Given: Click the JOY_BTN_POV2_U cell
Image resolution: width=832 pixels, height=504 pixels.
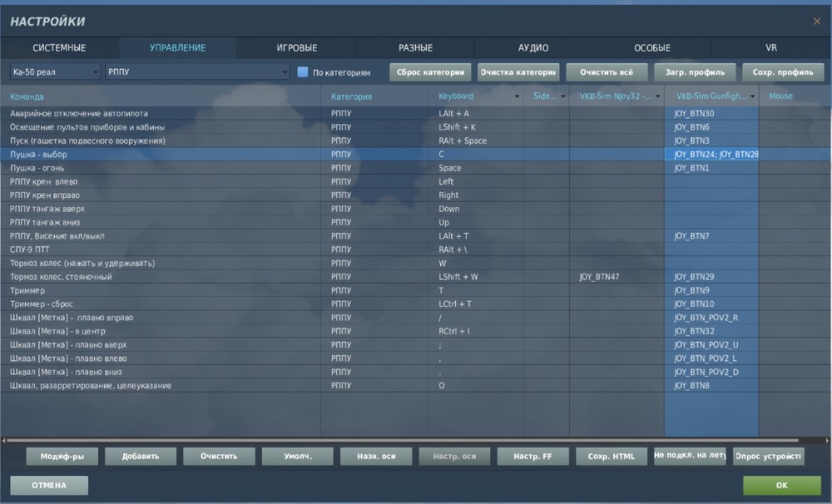Looking at the screenshot, I should point(711,345).
